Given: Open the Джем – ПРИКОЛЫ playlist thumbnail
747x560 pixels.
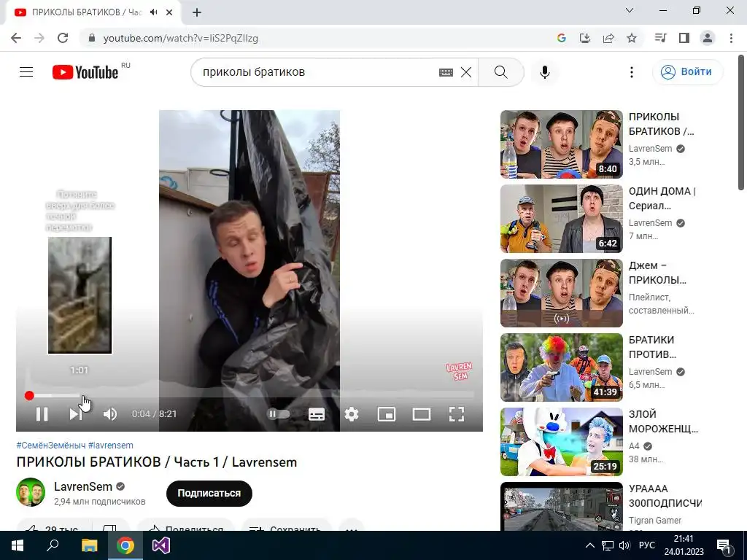Looking at the screenshot, I should (x=561, y=293).
